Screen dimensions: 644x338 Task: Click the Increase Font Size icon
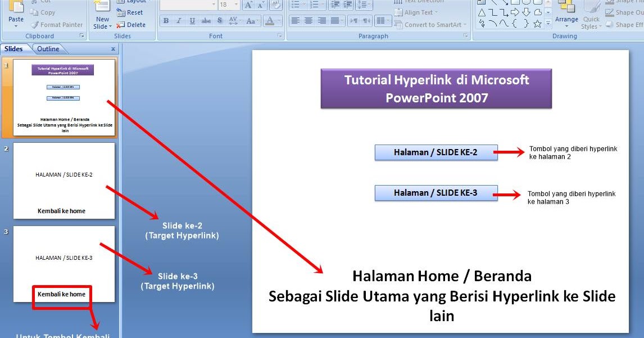(248, 4)
